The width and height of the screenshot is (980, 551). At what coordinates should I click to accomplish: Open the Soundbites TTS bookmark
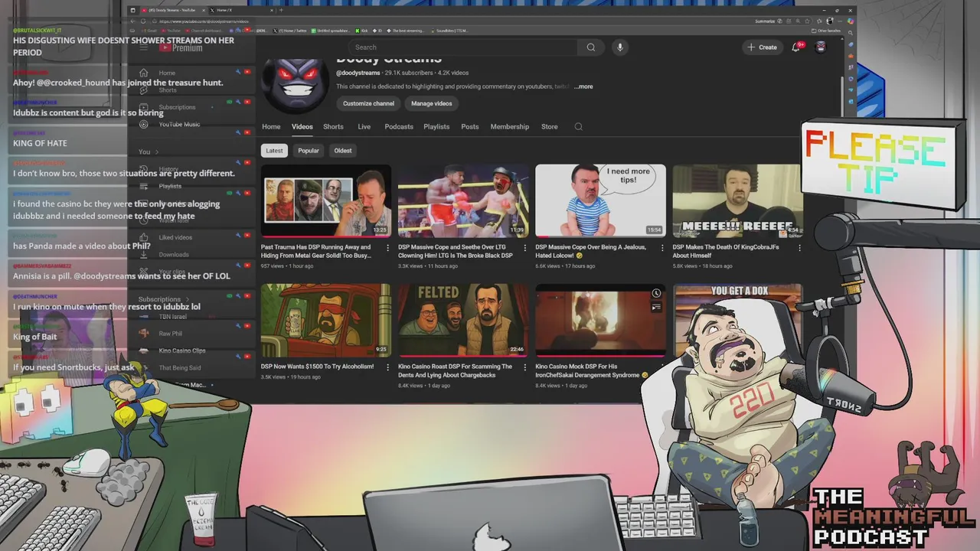pyautogui.click(x=449, y=31)
